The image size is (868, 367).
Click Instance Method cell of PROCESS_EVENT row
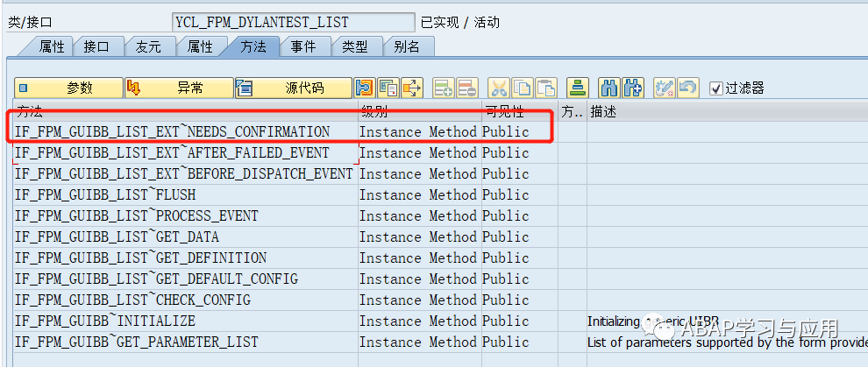(418, 216)
